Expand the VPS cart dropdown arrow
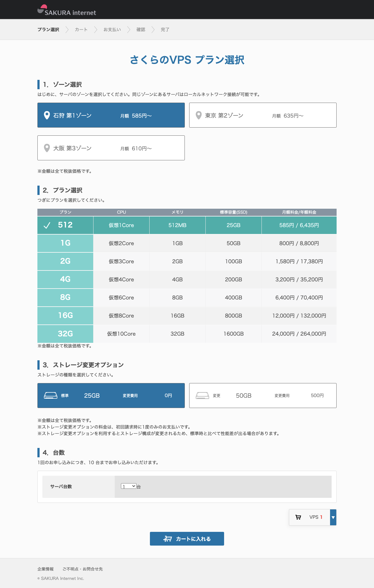Screen dimensions: 374x588 [333, 517]
